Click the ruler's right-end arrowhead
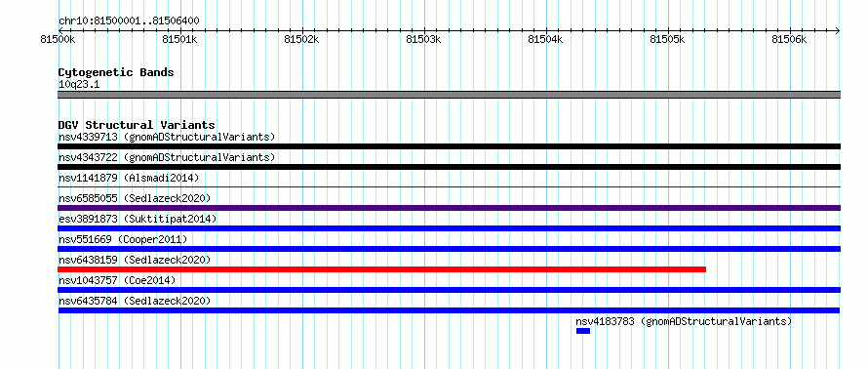868x369 pixels. [838, 30]
